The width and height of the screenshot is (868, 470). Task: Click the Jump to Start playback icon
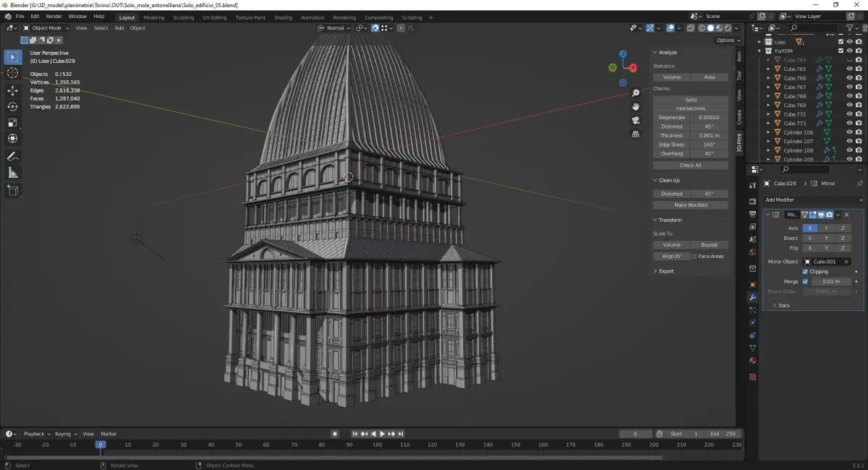[x=355, y=434]
